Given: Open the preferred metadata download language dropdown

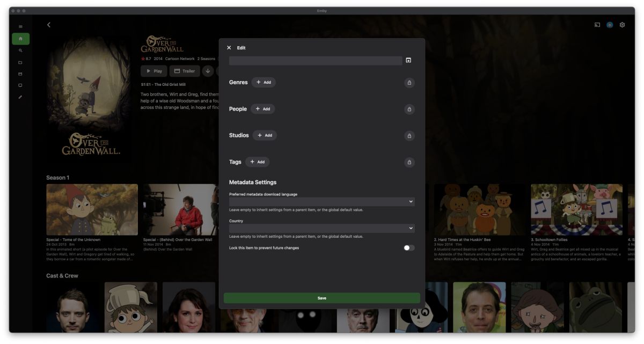Looking at the screenshot, I should (322, 201).
